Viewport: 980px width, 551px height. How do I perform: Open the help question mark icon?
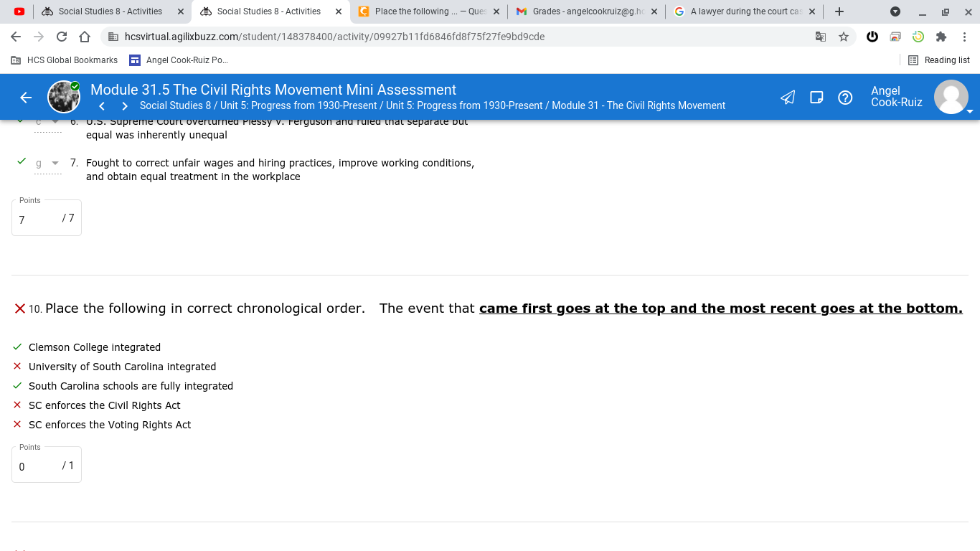pyautogui.click(x=845, y=98)
